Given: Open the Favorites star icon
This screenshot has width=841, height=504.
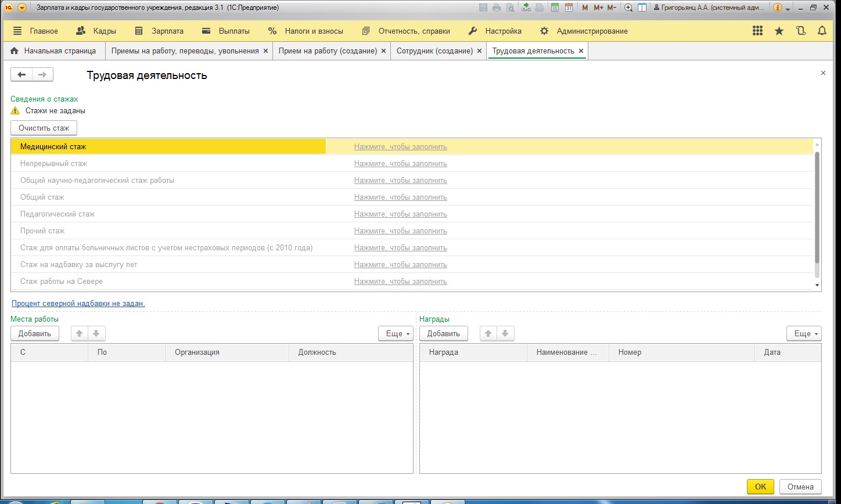Looking at the screenshot, I should pos(779,31).
